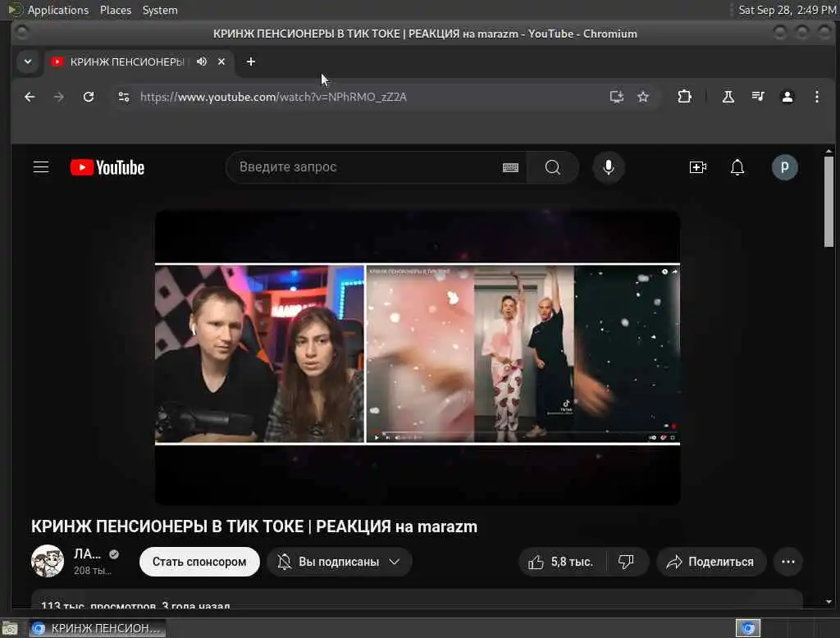Image resolution: width=840 pixels, height=638 pixels.
Task: Select the address bar URL
Action: 273,97
